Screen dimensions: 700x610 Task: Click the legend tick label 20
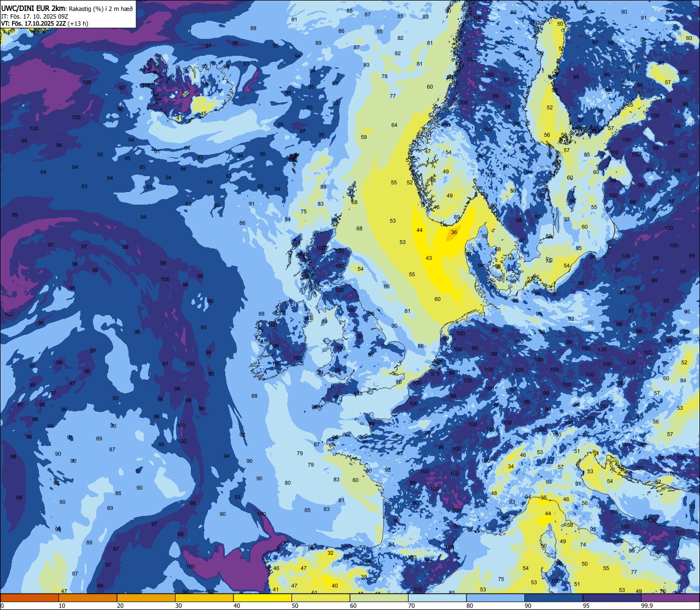pyautogui.click(x=120, y=606)
